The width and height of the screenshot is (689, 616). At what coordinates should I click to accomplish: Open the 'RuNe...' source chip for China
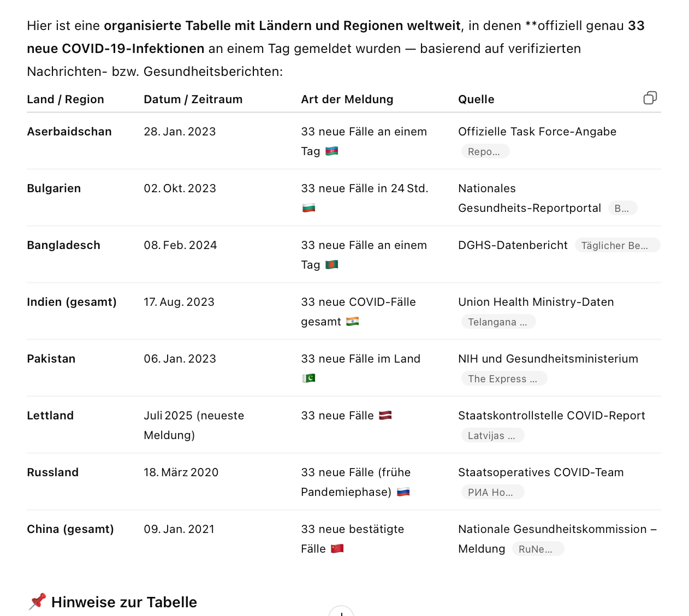[537, 549]
